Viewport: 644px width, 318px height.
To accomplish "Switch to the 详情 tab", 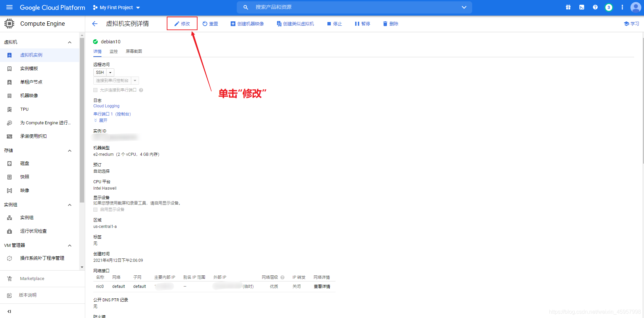I will (97, 51).
